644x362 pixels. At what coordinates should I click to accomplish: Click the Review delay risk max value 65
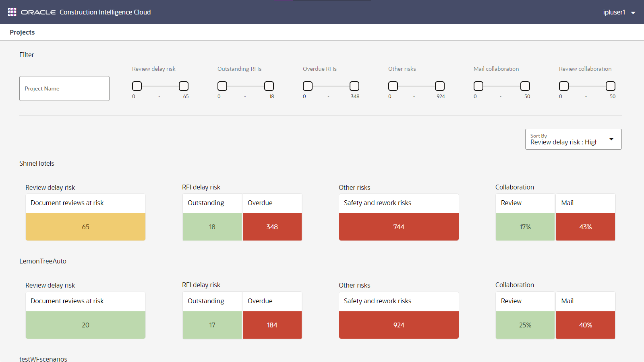click(x=186, y=97)
